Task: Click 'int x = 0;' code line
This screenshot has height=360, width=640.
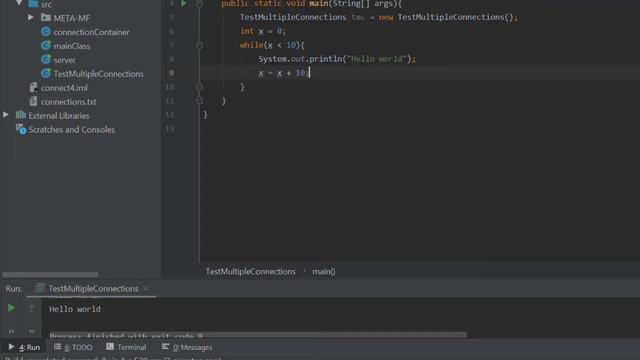Action: tap(263, 31)
